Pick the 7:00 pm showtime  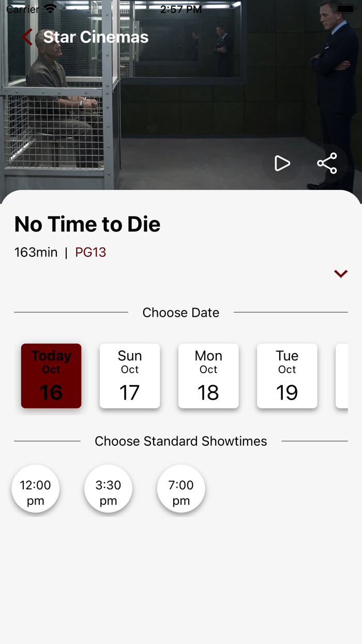click(181, 488)
